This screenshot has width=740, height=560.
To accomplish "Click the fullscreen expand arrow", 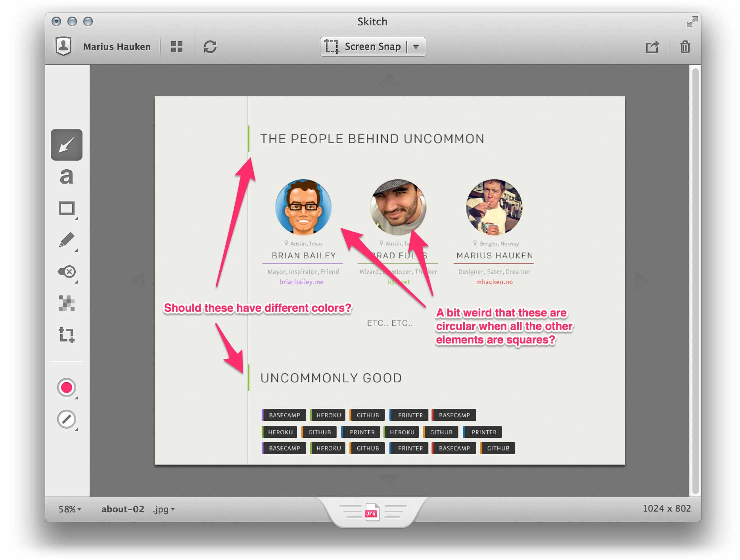I will pyautogui.click(x=691, y=22).
